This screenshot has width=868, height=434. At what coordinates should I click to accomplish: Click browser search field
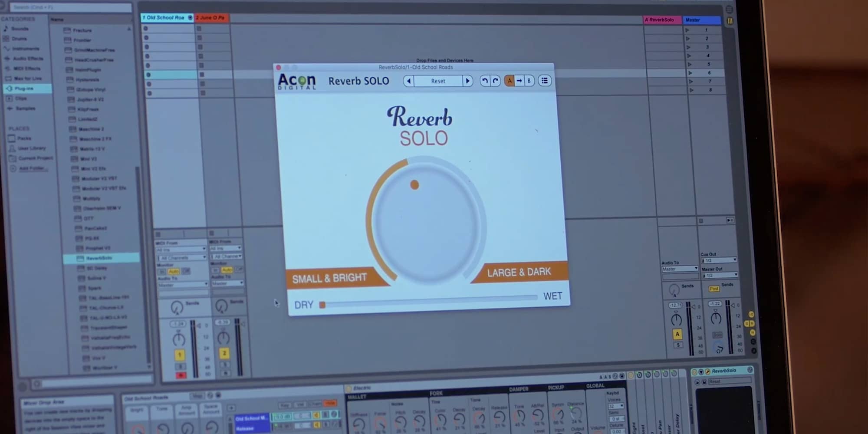click(71, 7)
